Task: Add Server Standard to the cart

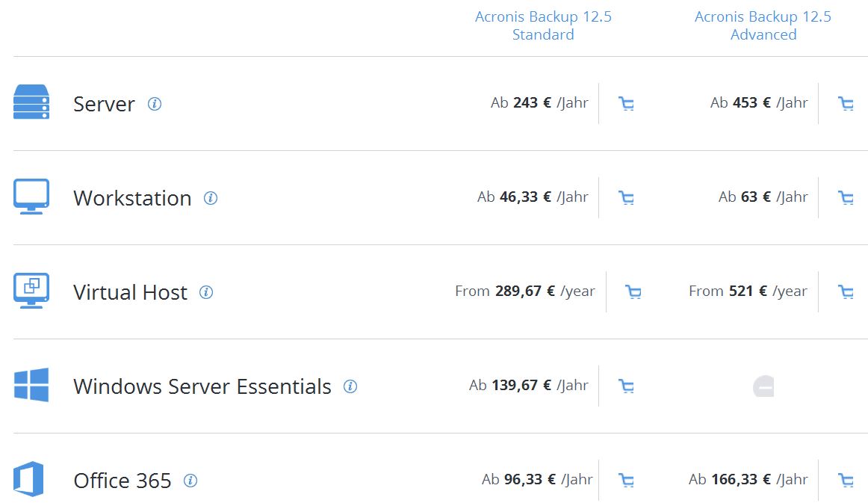Action: 626,104
